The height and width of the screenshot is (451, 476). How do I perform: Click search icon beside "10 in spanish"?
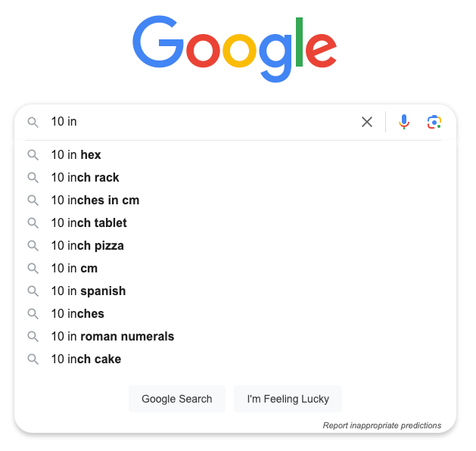33,291
